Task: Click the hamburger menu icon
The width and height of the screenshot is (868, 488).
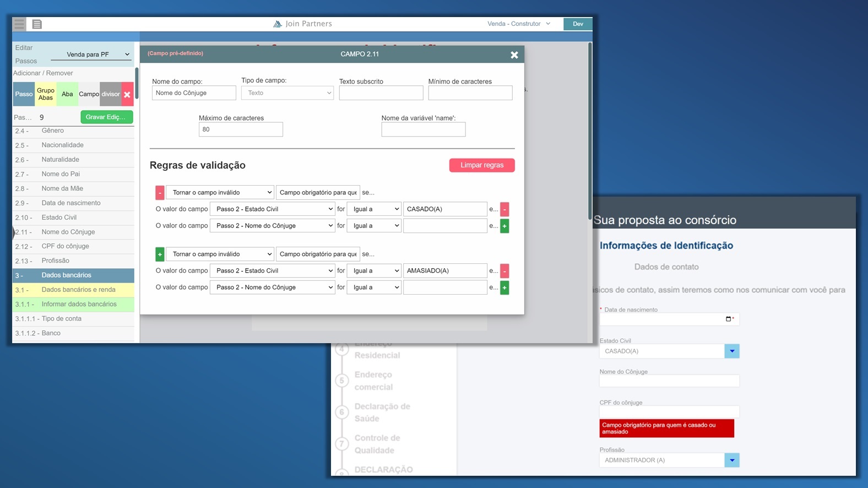Action: 19,24
